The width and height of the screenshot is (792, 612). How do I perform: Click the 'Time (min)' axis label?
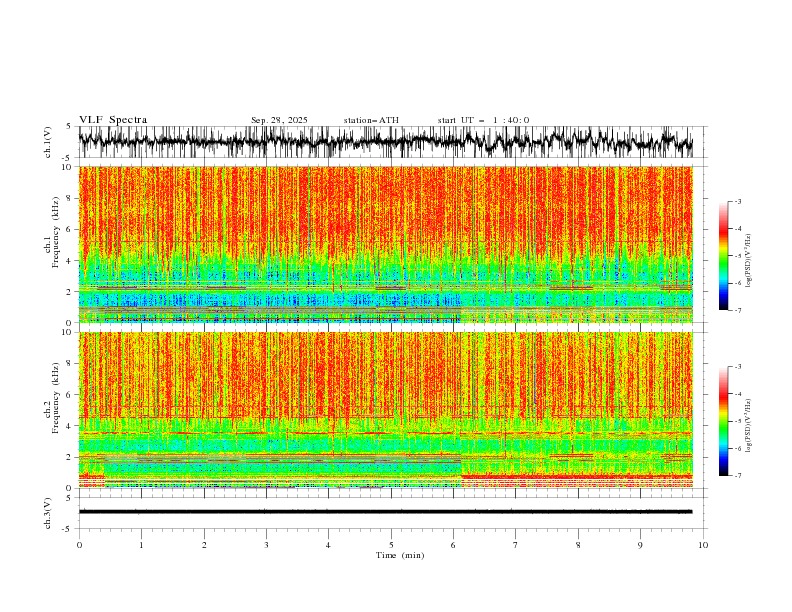coord(400,555)
